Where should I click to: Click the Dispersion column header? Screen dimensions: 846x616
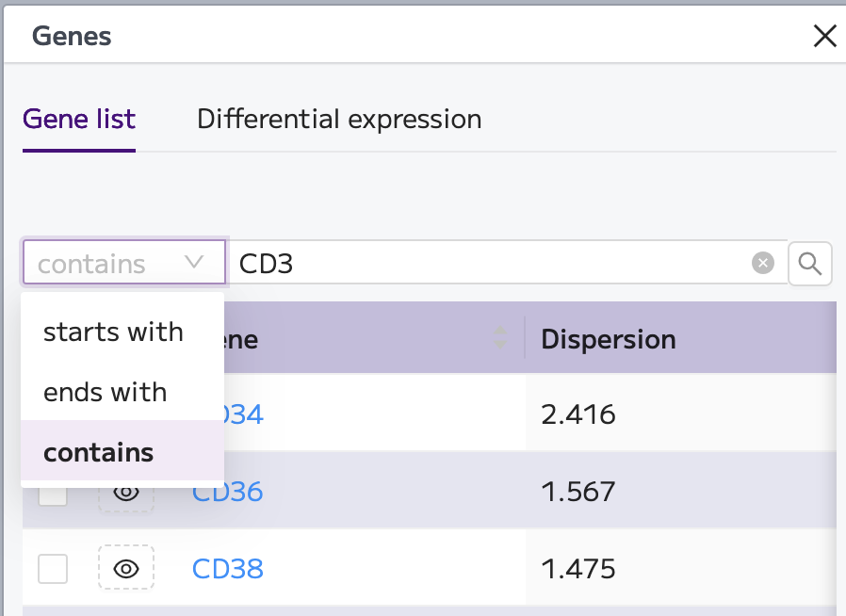click(608, 339)
